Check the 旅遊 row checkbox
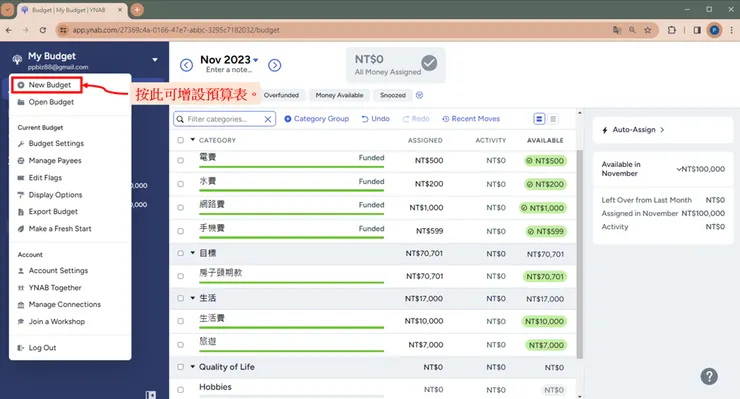The image size is (740, 399). point(180,345)
